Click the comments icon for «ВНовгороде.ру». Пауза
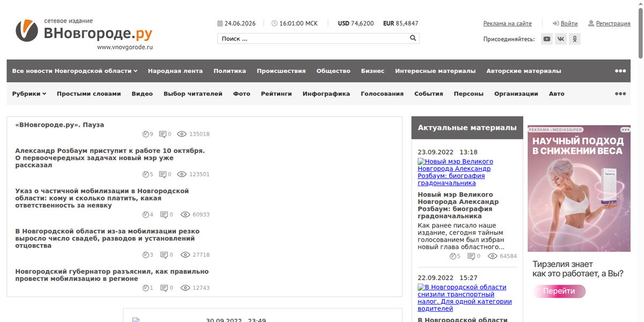The width and height of the screenshot is (644, 322). (x=163, y=134)
